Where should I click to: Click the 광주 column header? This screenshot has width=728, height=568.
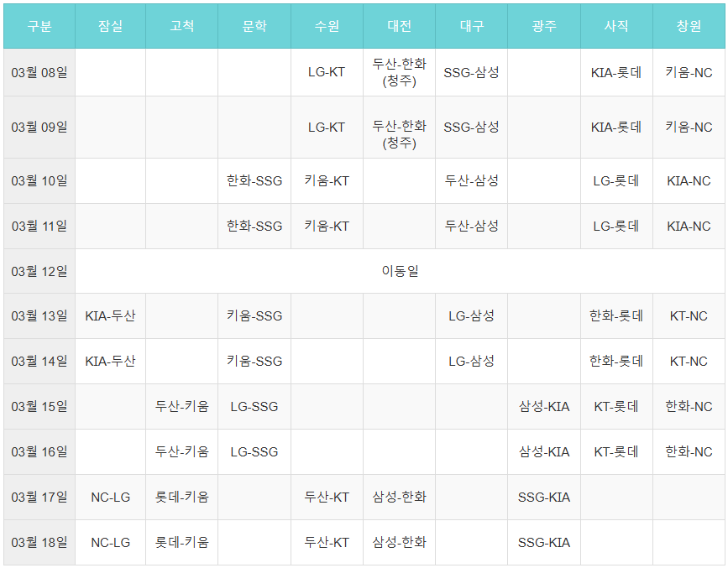(544, 26)
